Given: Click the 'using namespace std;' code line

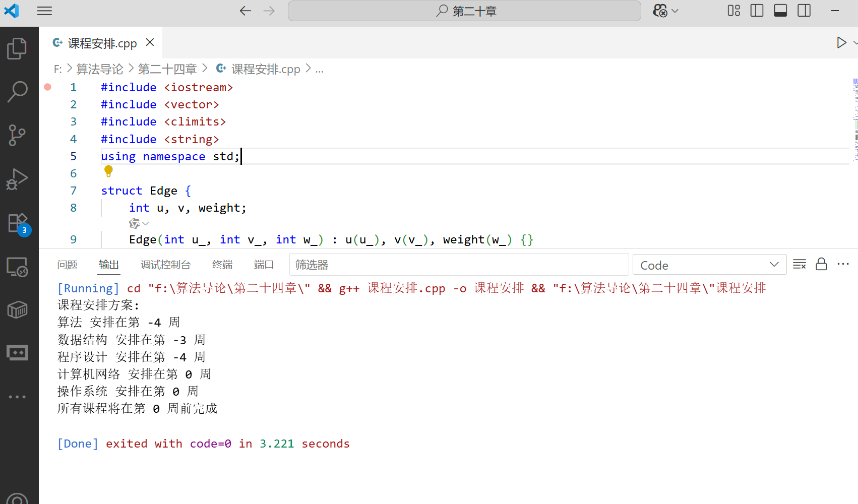Looking at the screenshot, I should [x=170, y=156].
